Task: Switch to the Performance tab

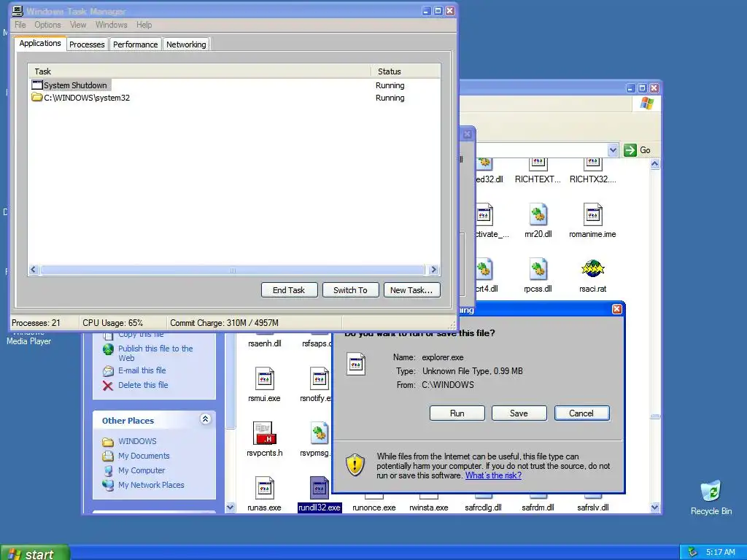Action: click(x=135, y=44)
